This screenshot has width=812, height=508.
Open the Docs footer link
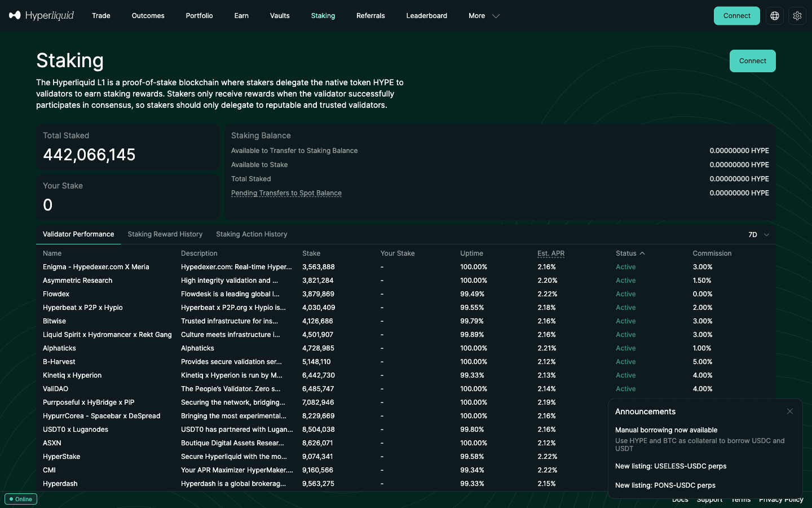pyautogui.click(x=680, y=500)
